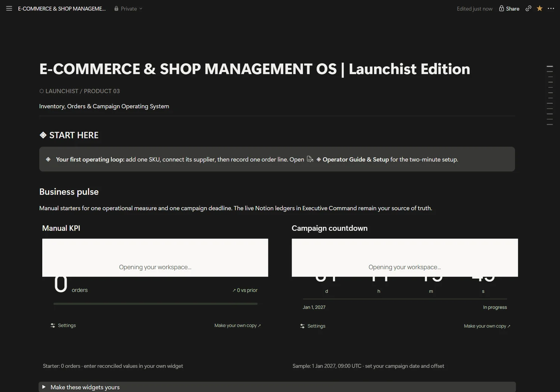Open the Private visibility dropdown
This screenshot has width=560, height=392.
pos(128,9)
